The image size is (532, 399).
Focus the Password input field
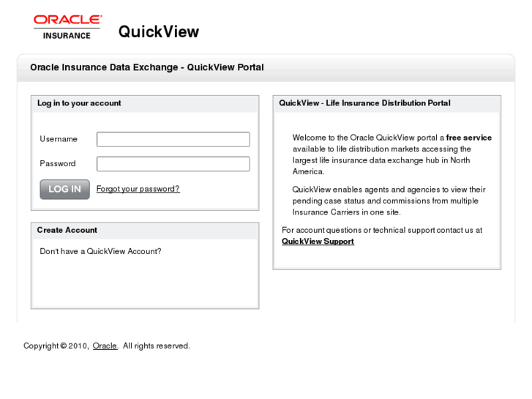coord(173,164)
